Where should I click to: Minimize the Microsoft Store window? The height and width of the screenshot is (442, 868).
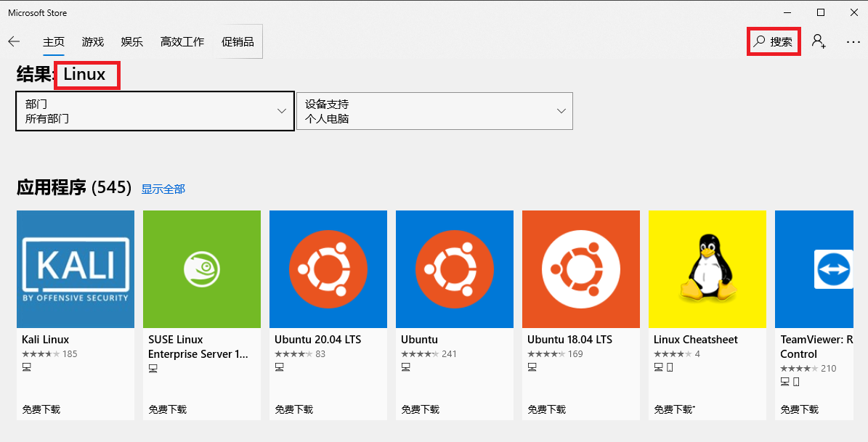coord(787,12)
